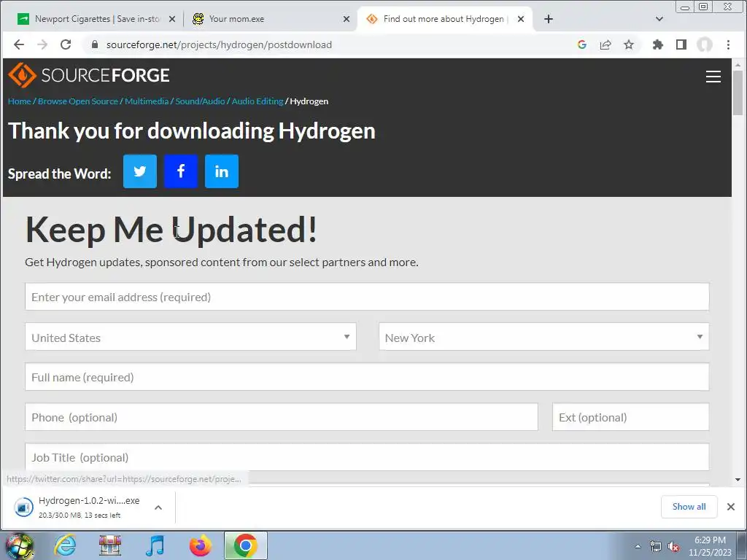The height and width of the screenshot is (560, 747).
Task: Click the Full name field
Action: pyautogui.click(x=367, y=377)
